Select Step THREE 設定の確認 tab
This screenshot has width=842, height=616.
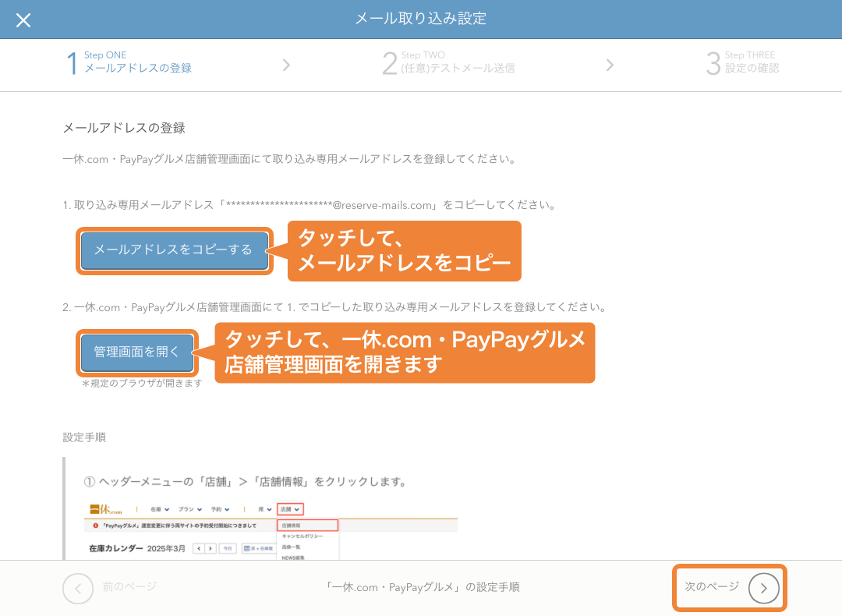pos(743,63)
